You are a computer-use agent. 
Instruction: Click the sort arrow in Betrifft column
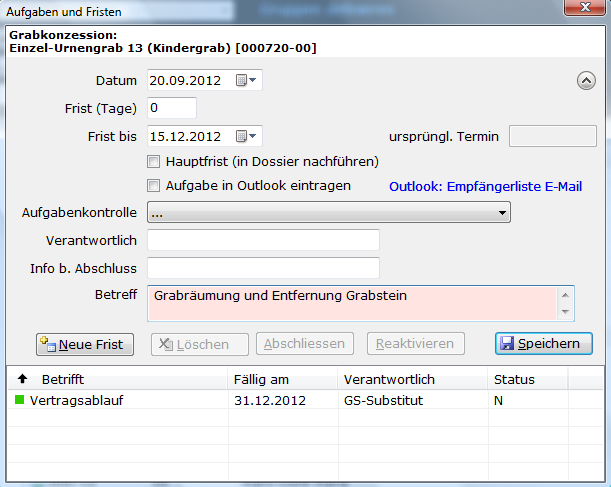tap(22, 378)
